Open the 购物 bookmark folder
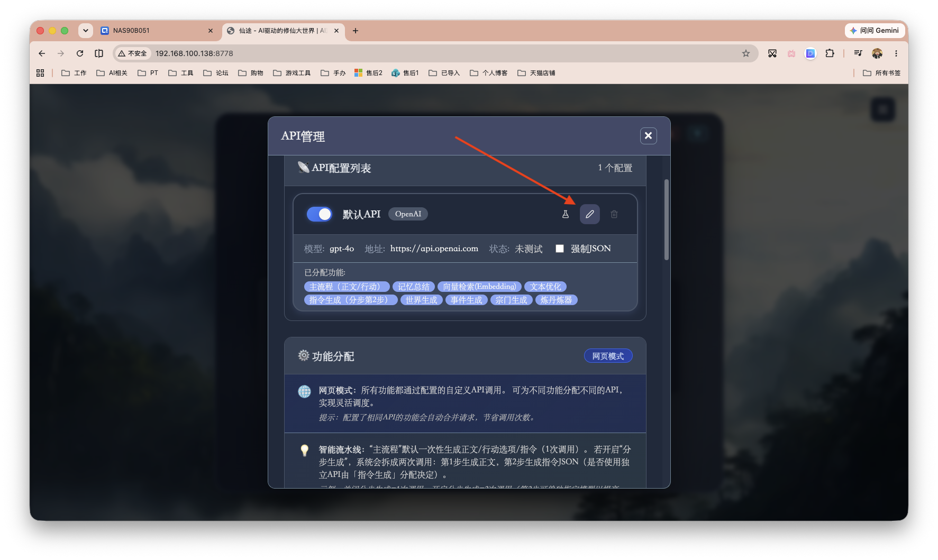The height and width of the screenshot is (560, 938). [x=251, y=73]
